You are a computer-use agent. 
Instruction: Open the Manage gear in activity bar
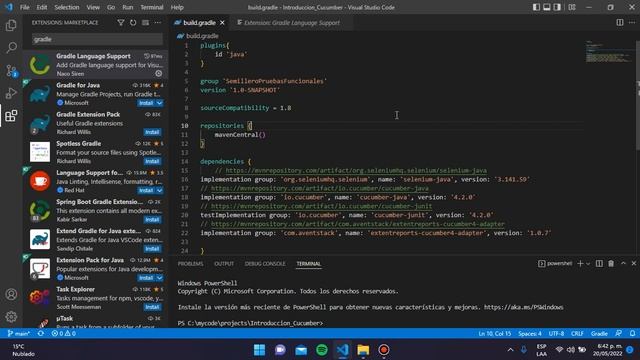(x=11, y=316)
